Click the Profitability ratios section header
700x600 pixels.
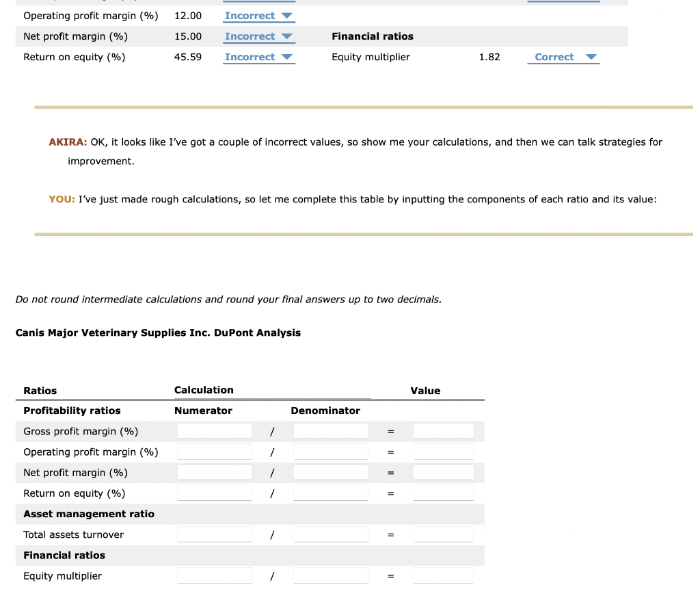point(72,410)
